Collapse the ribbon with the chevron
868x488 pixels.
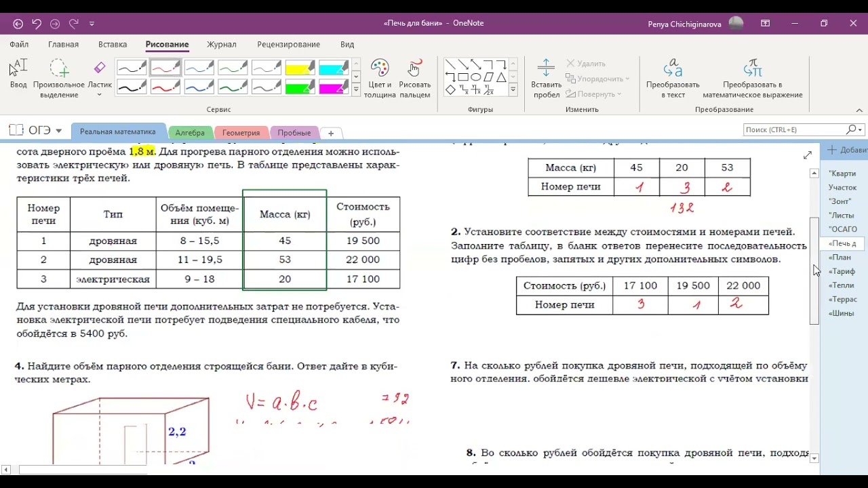(x=859, y=110)
